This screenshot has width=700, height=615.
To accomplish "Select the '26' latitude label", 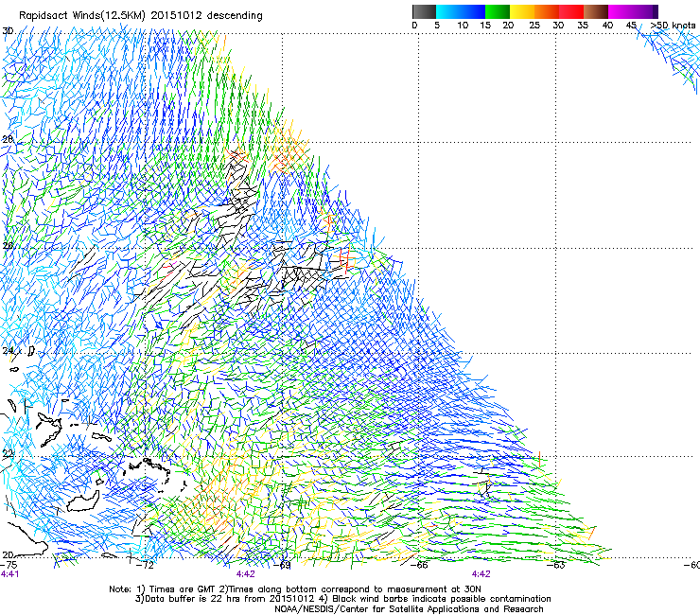I will click(8, 246).
